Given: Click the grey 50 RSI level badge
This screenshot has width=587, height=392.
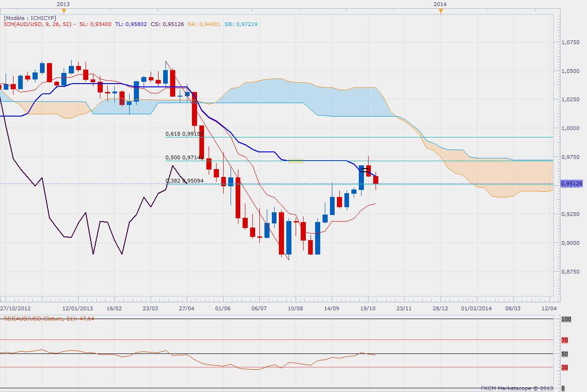Looking at the screenshot, I should click(565, 354).
